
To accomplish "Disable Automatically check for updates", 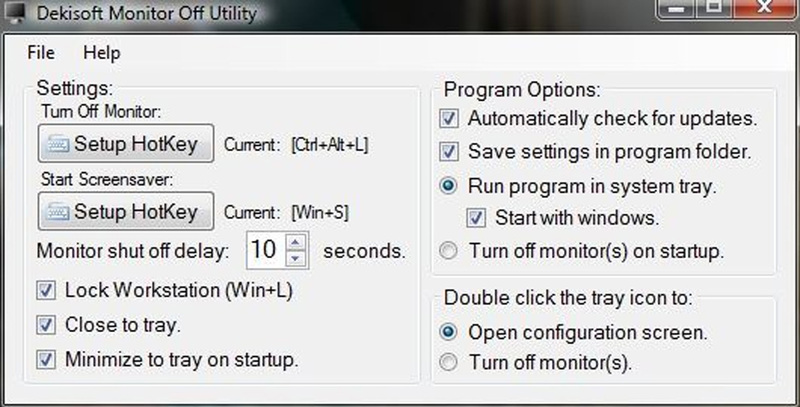I will pyautogui.click(x=449, y=118).
